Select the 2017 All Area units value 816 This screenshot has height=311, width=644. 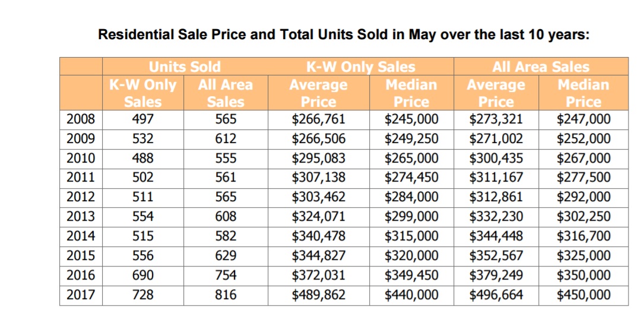[x=226, y=294]
